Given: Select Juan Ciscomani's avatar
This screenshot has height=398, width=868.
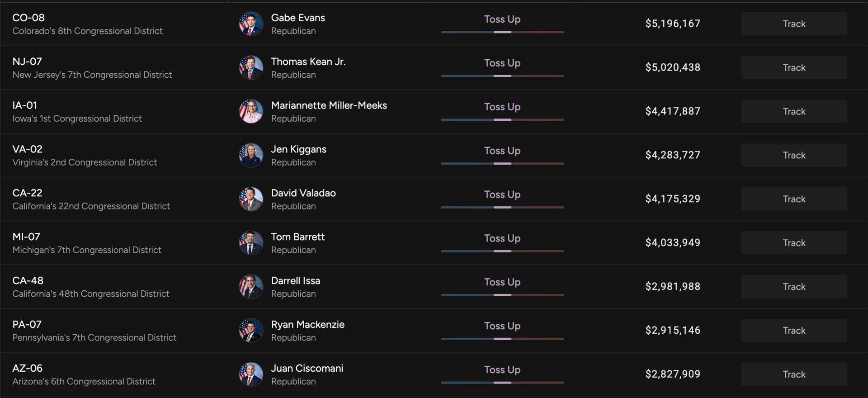Looking at the screenshot, I should [251, 374].
